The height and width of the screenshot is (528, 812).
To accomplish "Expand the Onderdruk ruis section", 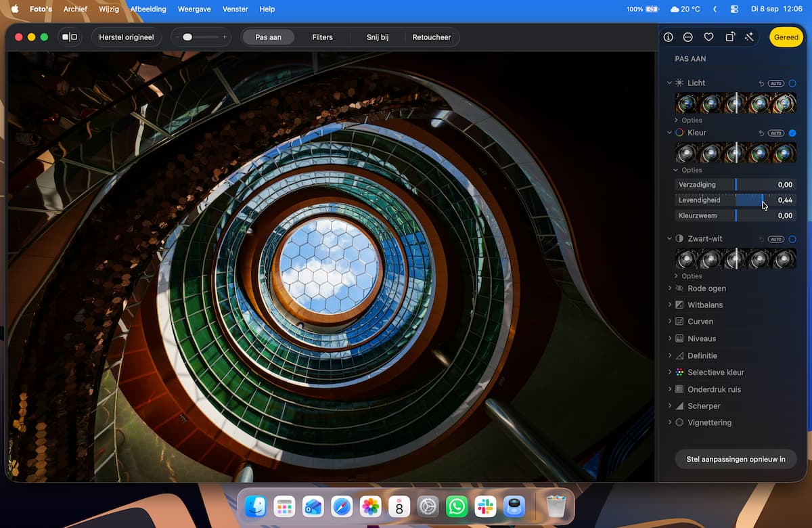I will 670,389.
